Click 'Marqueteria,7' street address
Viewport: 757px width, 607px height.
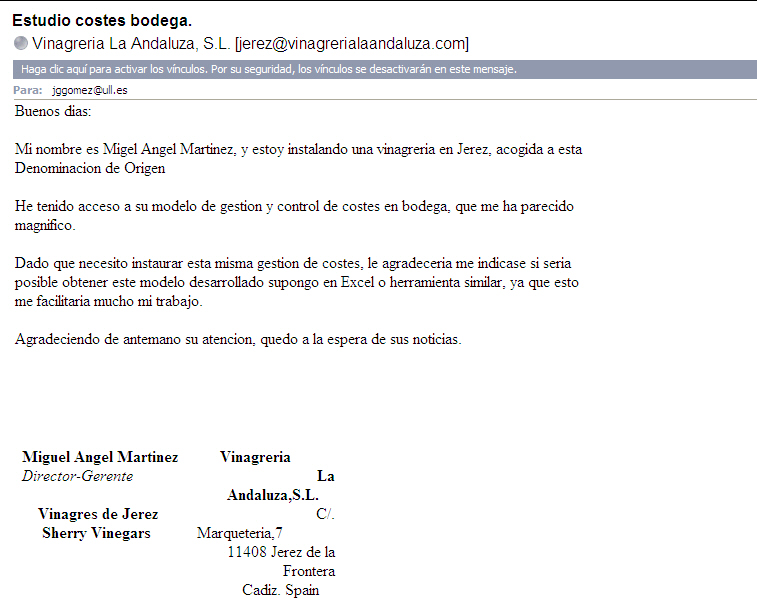240,533
